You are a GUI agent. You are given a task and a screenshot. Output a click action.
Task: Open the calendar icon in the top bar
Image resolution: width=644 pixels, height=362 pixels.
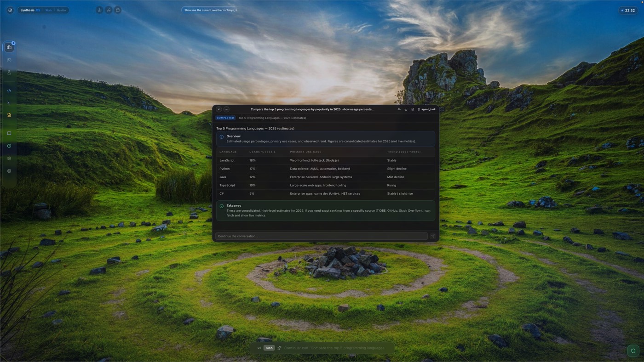[118, 10]
